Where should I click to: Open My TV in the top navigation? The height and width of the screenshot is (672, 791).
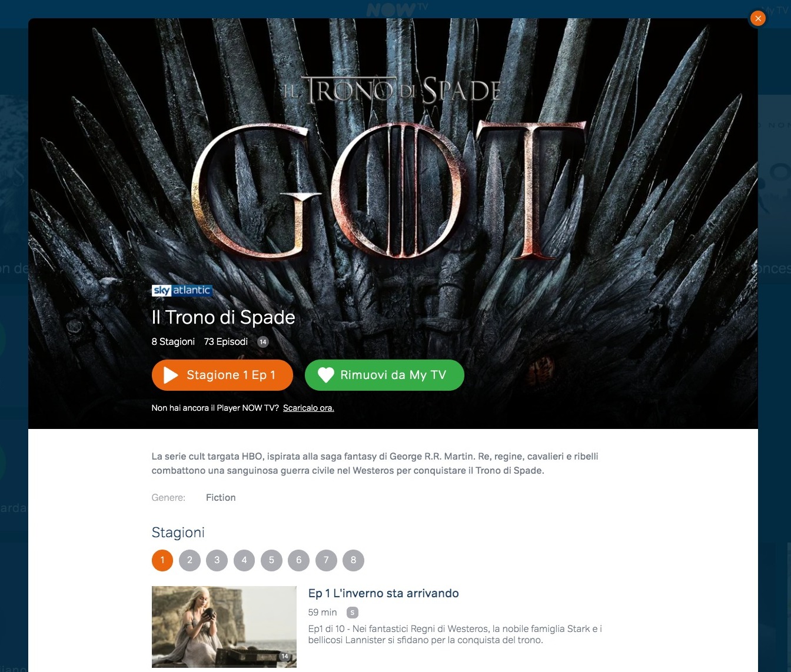click(775, 11)
